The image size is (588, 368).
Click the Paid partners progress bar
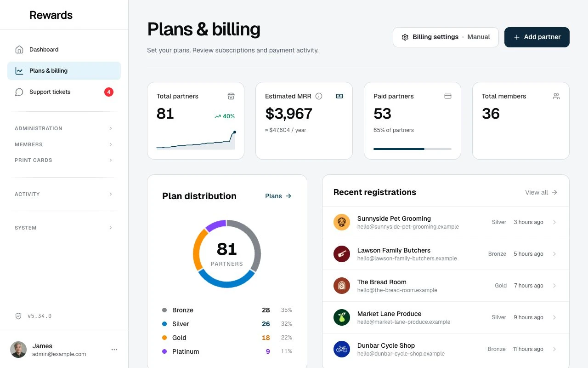pos(413,149)
